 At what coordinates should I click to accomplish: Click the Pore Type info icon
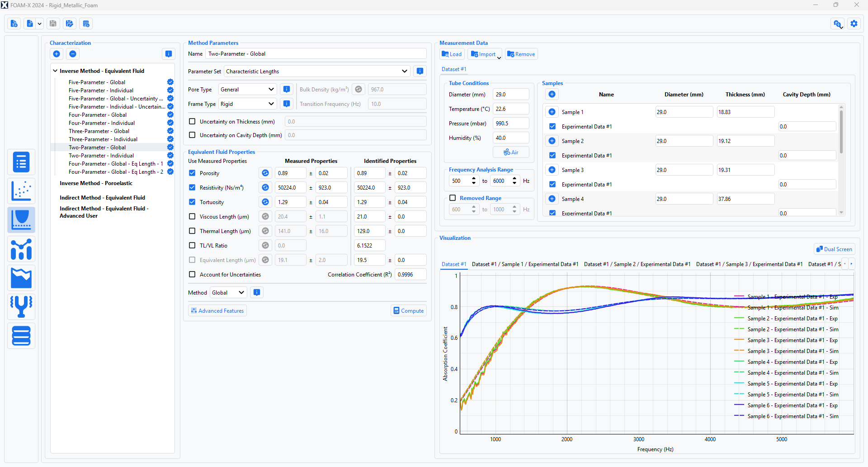(287, 90)
